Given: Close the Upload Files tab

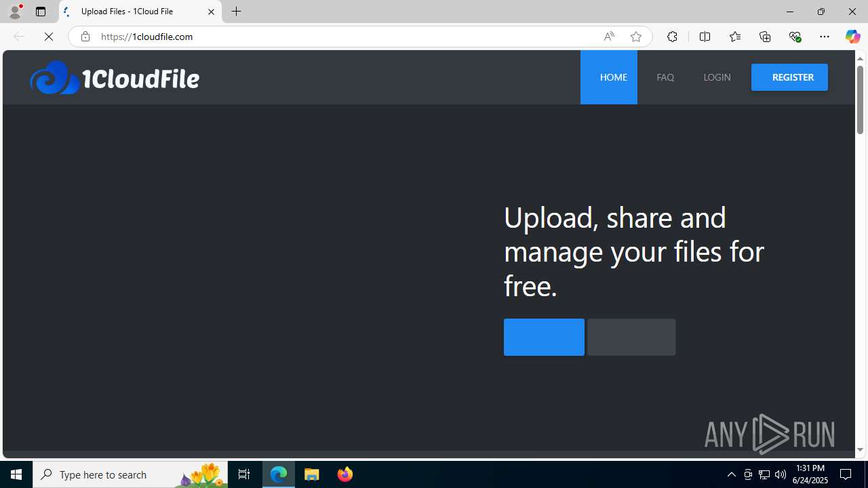Looking at the screenshot, I should coord(211,12).
